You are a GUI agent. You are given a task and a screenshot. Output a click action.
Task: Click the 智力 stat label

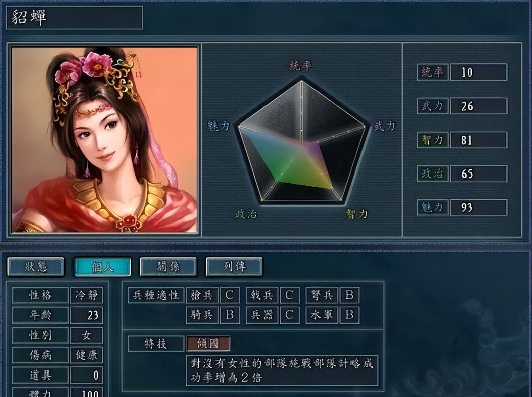tap(432, 140)
